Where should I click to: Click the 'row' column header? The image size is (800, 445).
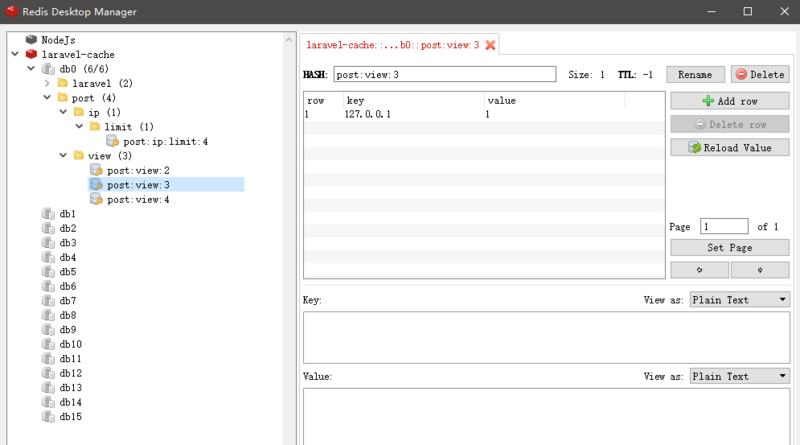[323, 101]
